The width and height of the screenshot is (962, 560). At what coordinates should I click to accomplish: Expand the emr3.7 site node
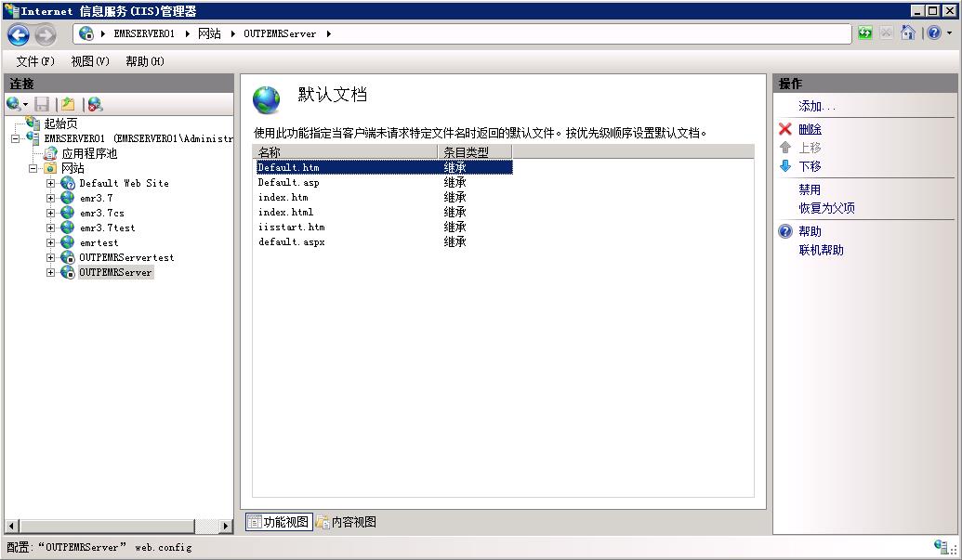click(x=50, y=198)
